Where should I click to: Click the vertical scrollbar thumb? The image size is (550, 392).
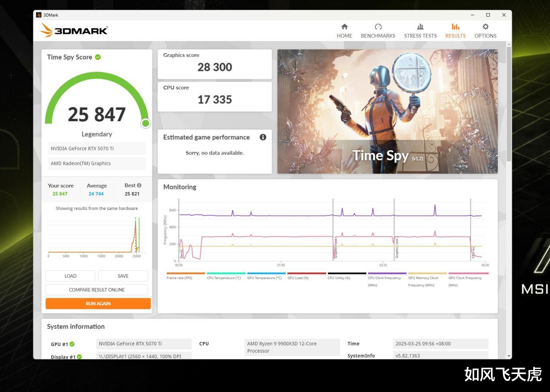[509, 104]
